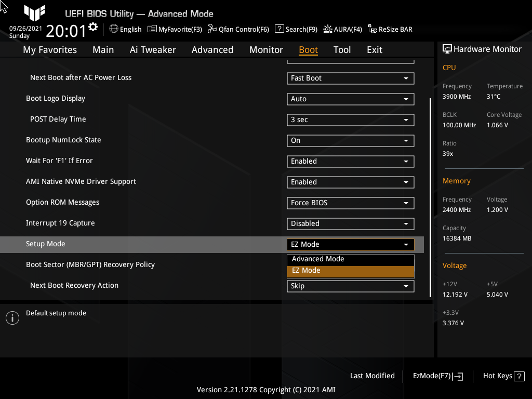This screenshot has height=399, width=532.
Task: Click the info icon beside Default setup mode
Action: [12, 317]
